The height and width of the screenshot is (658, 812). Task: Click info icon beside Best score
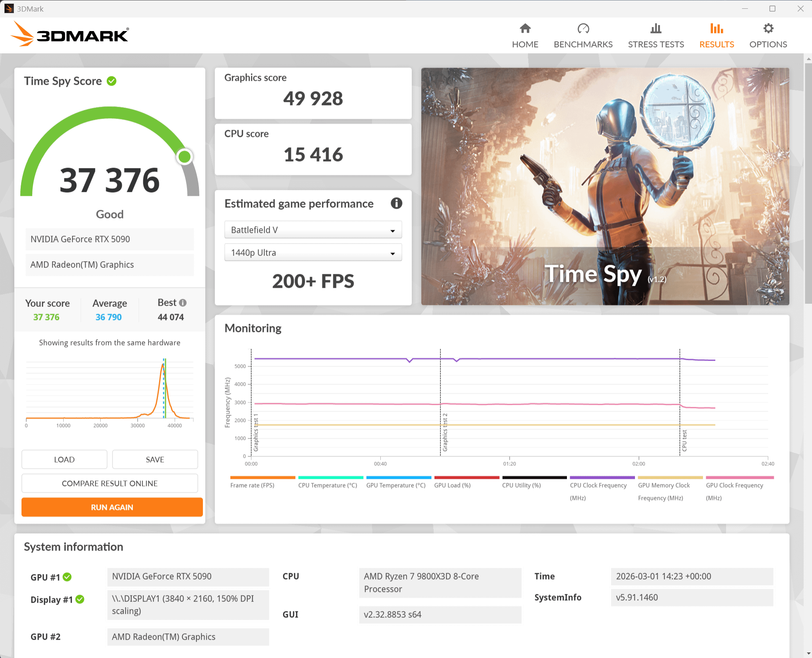[x=183, y=303]
